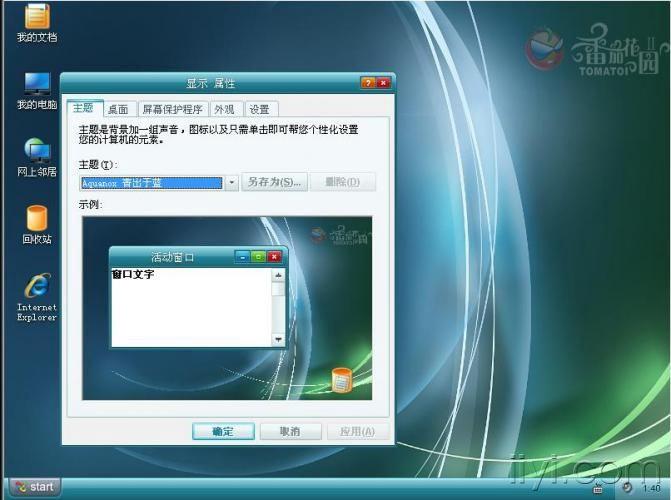Screen dimensions: 671x500
Task: Click the taskbar clock showing 1:40
Action: [650, 488]
